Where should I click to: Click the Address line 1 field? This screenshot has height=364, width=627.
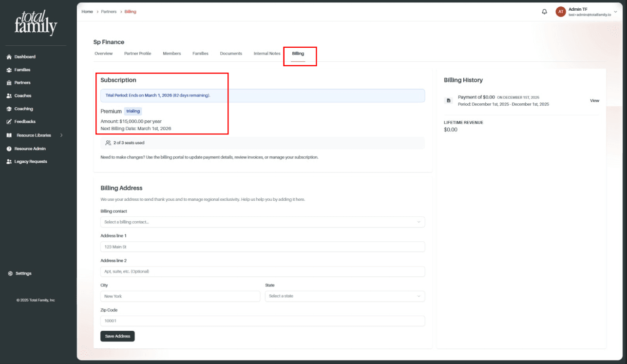coord(263,247)
